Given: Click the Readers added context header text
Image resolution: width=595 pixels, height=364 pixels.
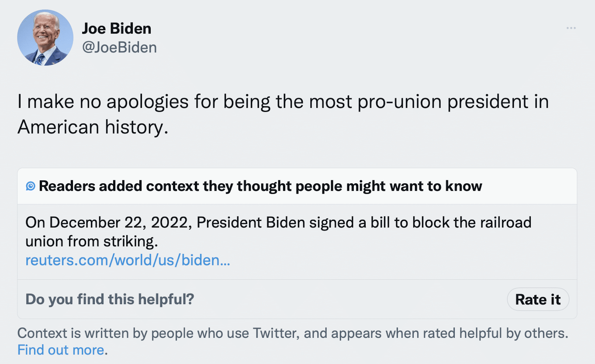Looking at the screenshot, I should pos(260,186).
